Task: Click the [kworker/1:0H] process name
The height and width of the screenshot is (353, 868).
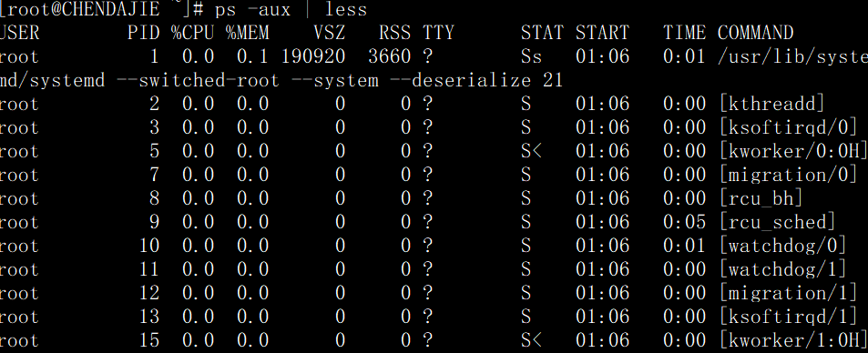Action: coord(792,340)
